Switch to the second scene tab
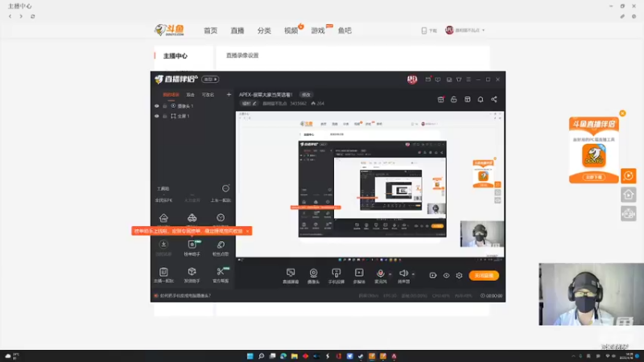This screenshot has width=644, height=362. pyautogui.click(x=190, y=95)
